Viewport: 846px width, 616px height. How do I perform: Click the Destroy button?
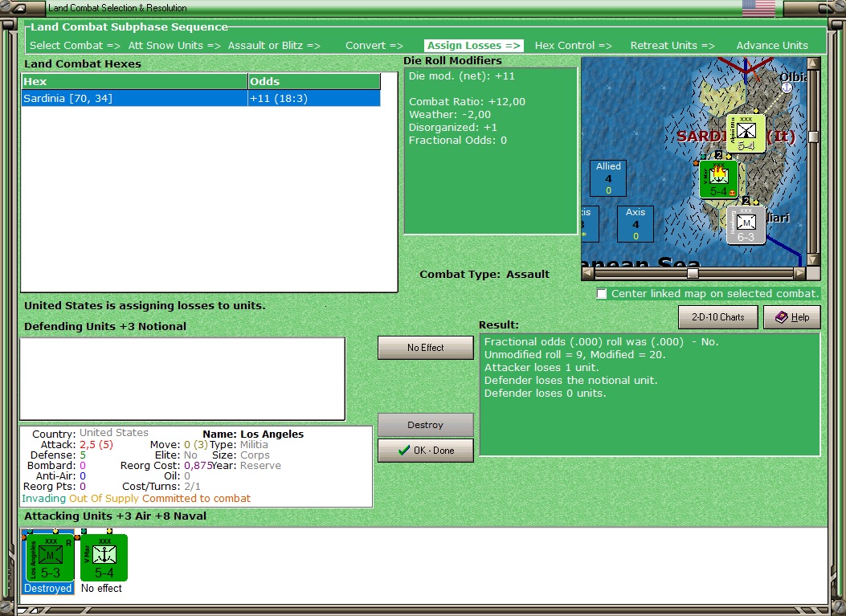coord(426,425)
